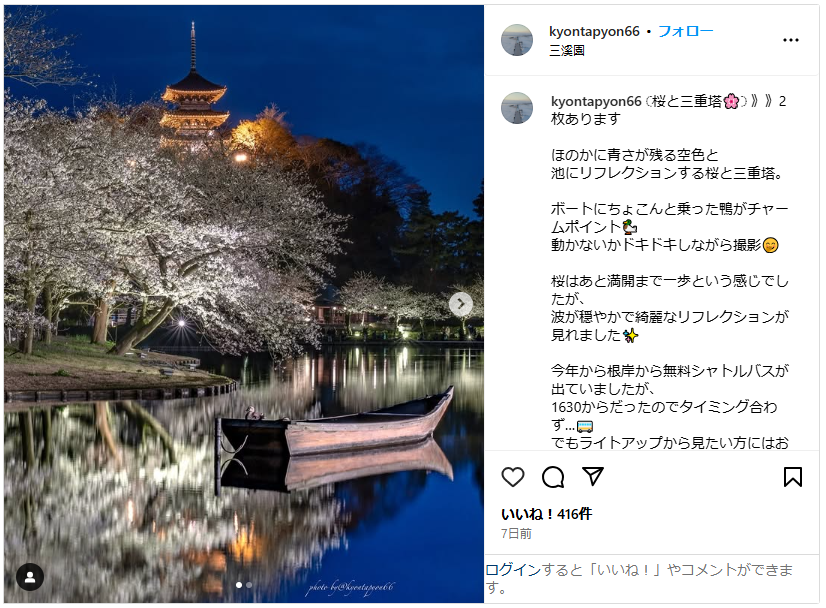Go to next photo with arrow
Screen dimensions: 826x608
[x=461, y=304]
